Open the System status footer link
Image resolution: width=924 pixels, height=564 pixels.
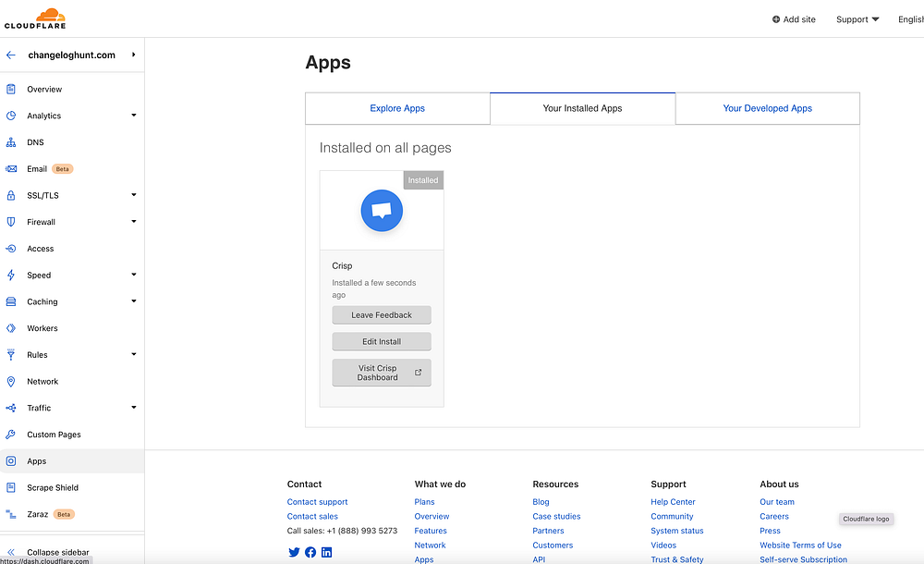(x=677, y=531)
